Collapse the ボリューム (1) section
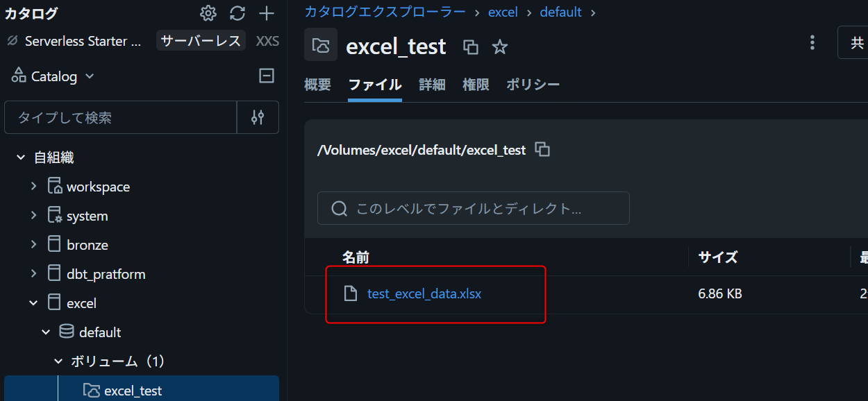The width and height of the screenshot is (868, 401). click(x=58, y=361)
